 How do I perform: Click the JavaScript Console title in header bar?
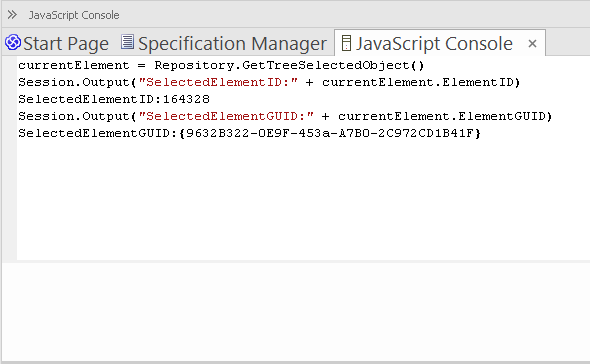pyautogui.click(x=74, y=15)
